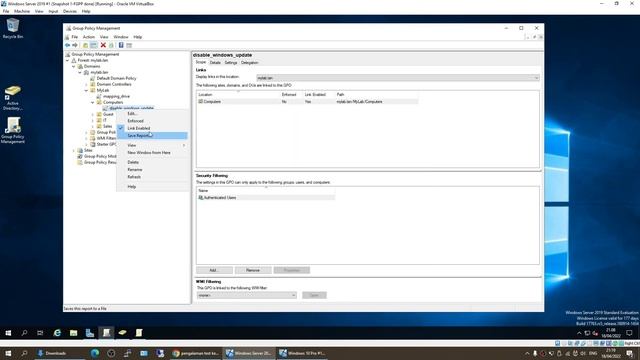The width and height of the screenshot is (640, 360).
Task: Click the Forward arrow in the GPMC toolbar
Action: pyautogui.click(x=75, y=45)
